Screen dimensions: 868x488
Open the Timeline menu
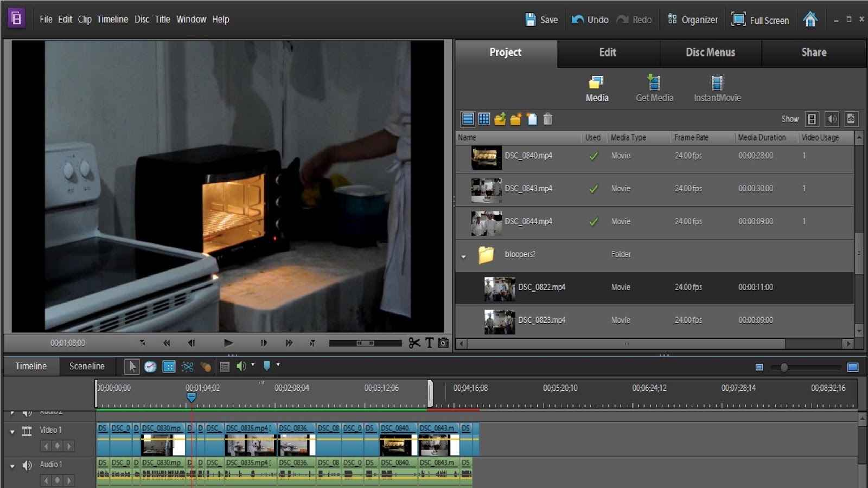coord(112,19)
